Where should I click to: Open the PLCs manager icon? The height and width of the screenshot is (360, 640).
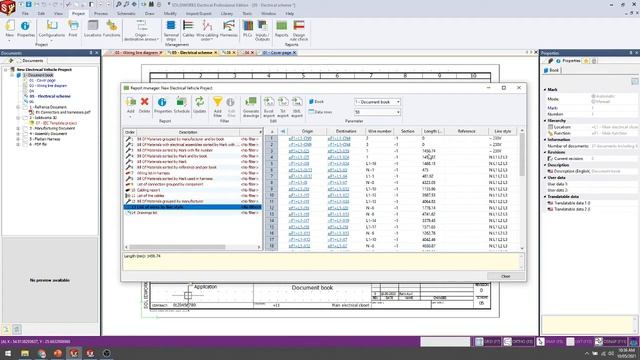point(248,26)
